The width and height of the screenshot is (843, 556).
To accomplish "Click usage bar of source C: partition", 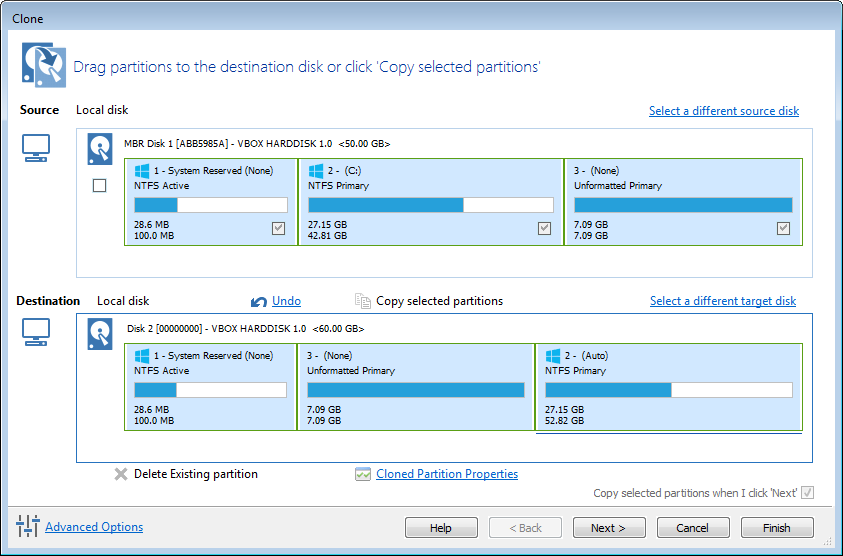I will [x=431, y=205].
